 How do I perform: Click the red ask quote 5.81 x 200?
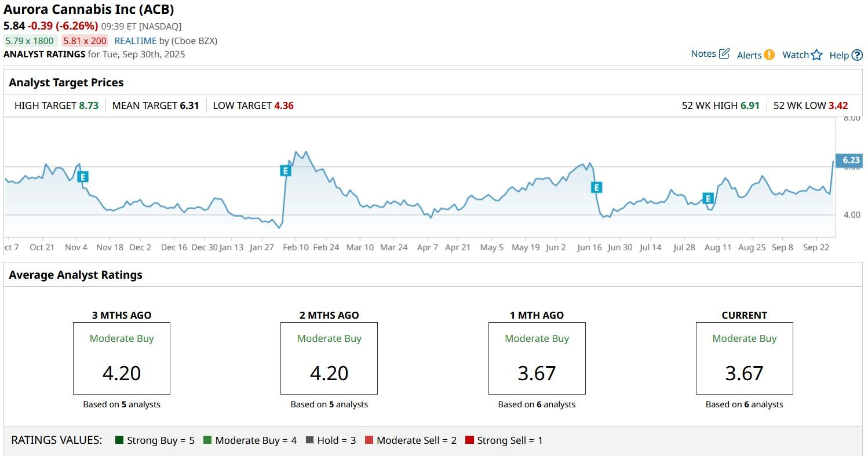tap(85, 41)
